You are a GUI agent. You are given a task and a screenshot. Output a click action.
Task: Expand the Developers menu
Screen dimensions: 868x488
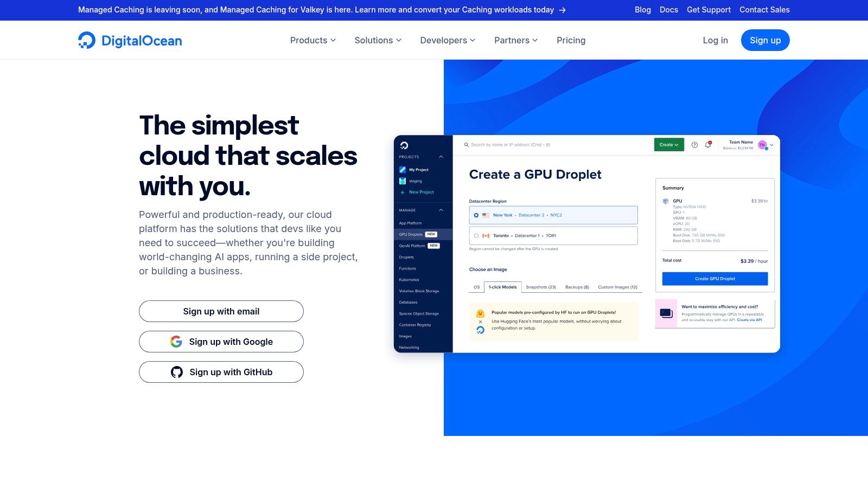448,40
